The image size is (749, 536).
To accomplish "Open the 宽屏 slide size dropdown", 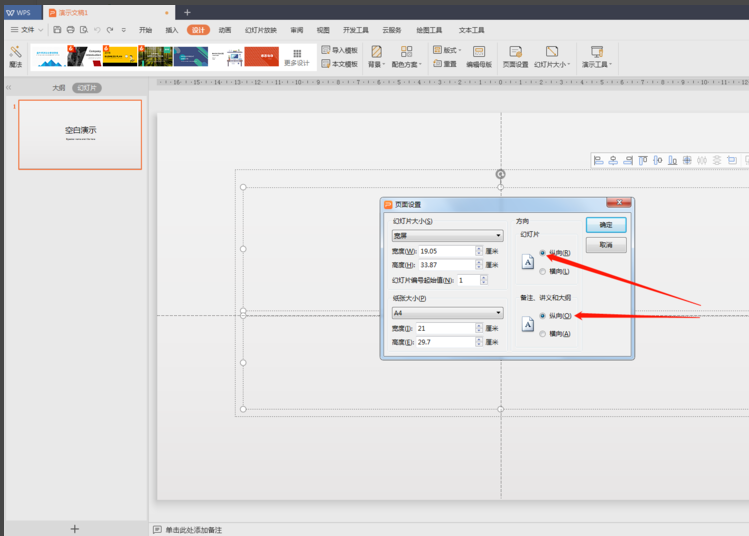I will (x=447, y=235).
